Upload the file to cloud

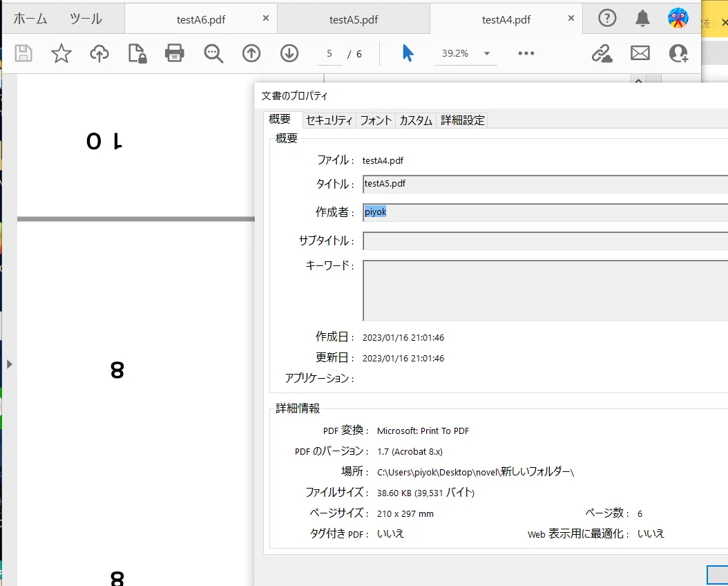click(99, 53)
